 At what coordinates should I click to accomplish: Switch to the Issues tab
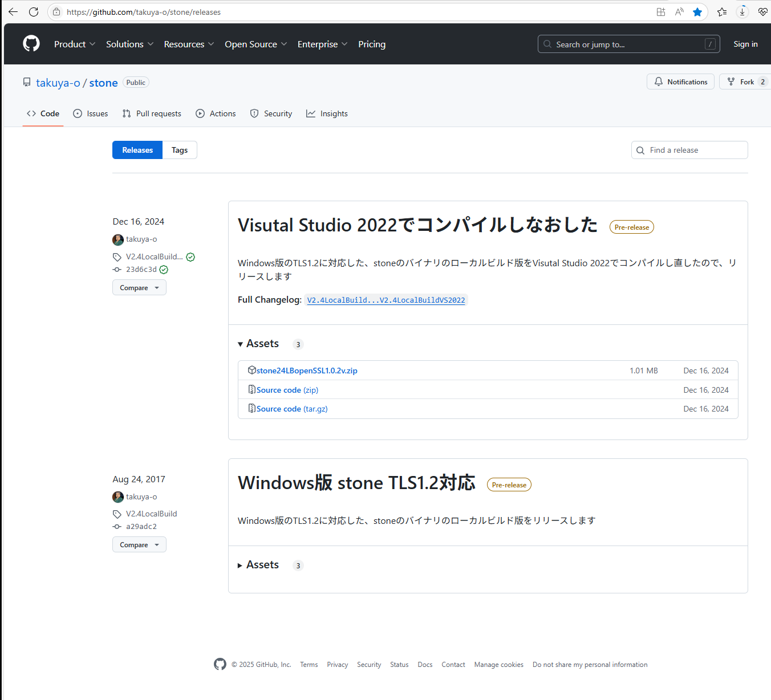point(91,113)
